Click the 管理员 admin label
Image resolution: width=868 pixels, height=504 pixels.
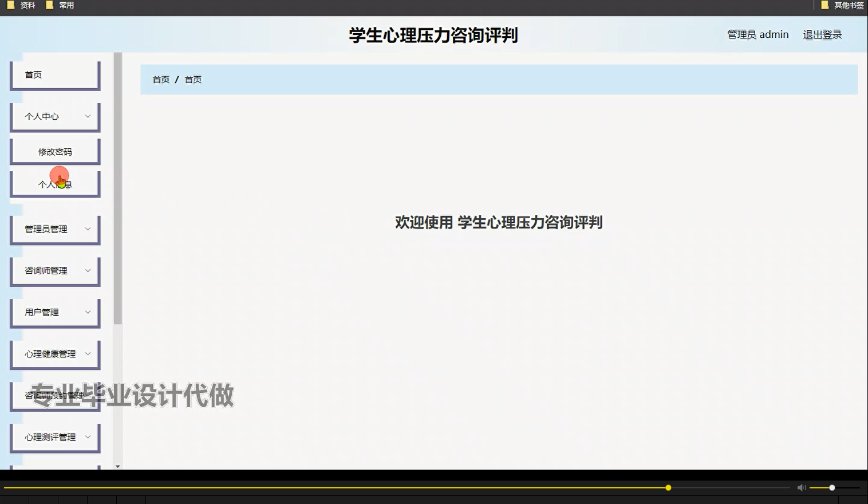(x=757, y=34)
